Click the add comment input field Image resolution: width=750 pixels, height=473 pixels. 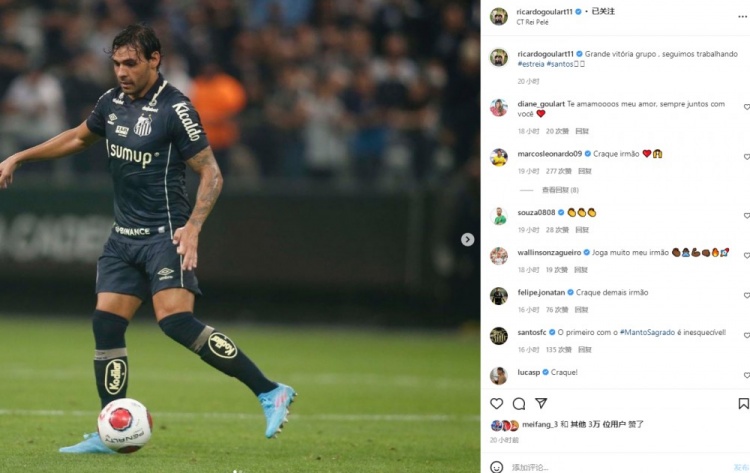617,467
